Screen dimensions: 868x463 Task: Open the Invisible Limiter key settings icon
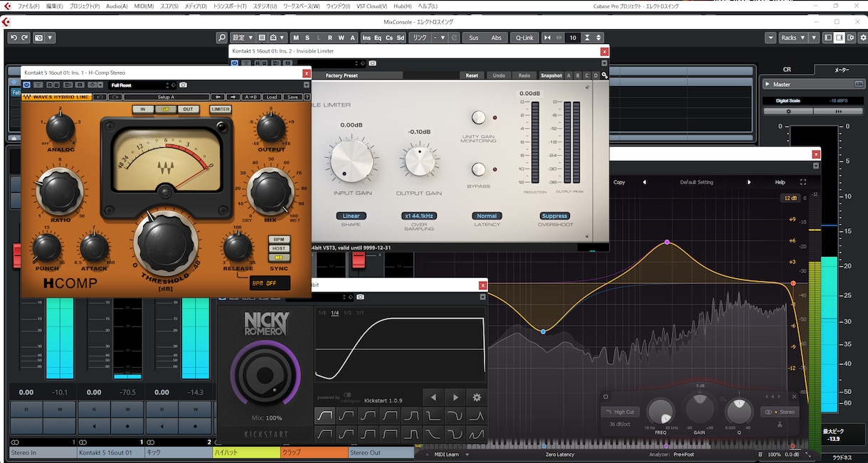tap(604, 75)
